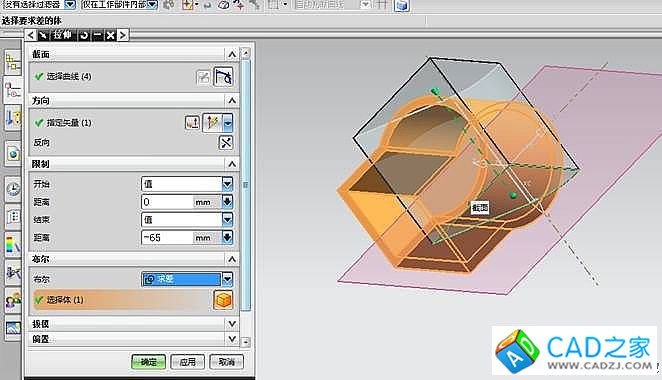Click the orange 选择体 body cube icon
Screen dimensions: 662x380
coord(223,300)
